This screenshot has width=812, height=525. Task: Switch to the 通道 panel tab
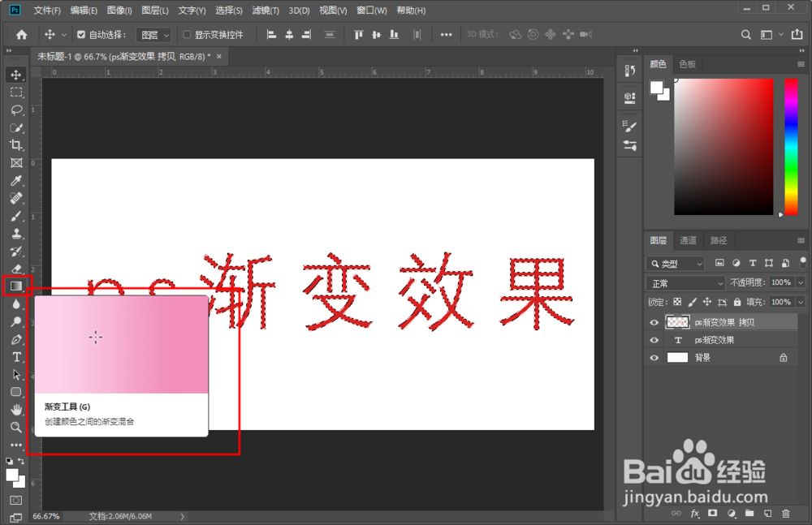(689, 239)
